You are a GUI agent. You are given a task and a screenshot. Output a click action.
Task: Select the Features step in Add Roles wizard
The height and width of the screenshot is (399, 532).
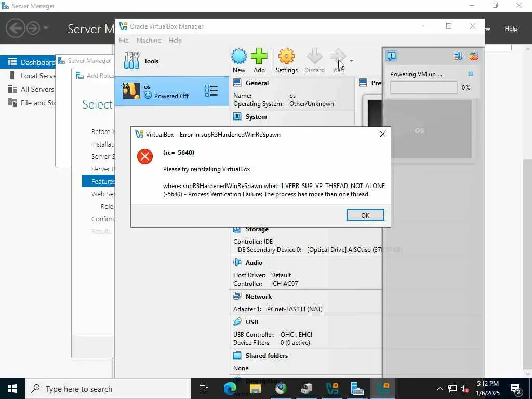98,181
